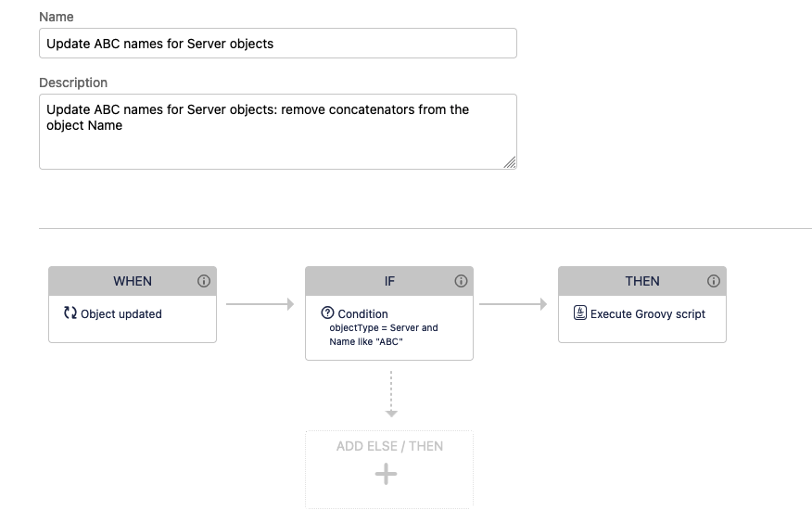
Task: Click the plus icon under ADD ELSE / THEN
Action: pos(386,475)
